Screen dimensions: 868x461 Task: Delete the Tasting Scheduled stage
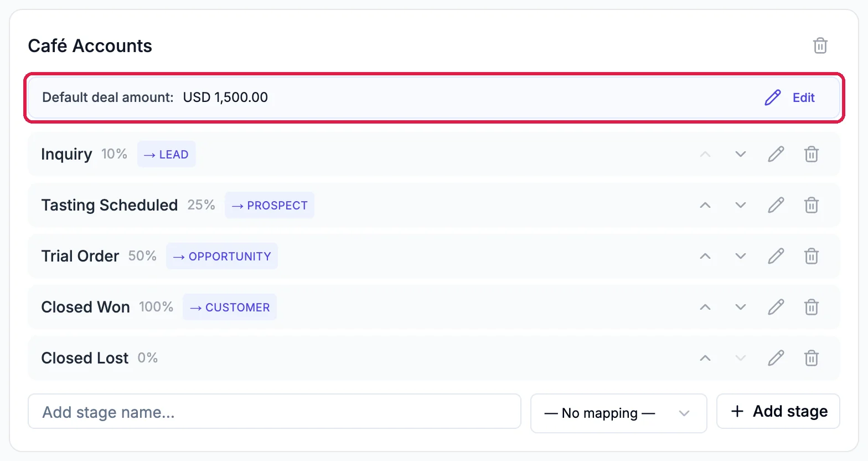tap(812, 205)
